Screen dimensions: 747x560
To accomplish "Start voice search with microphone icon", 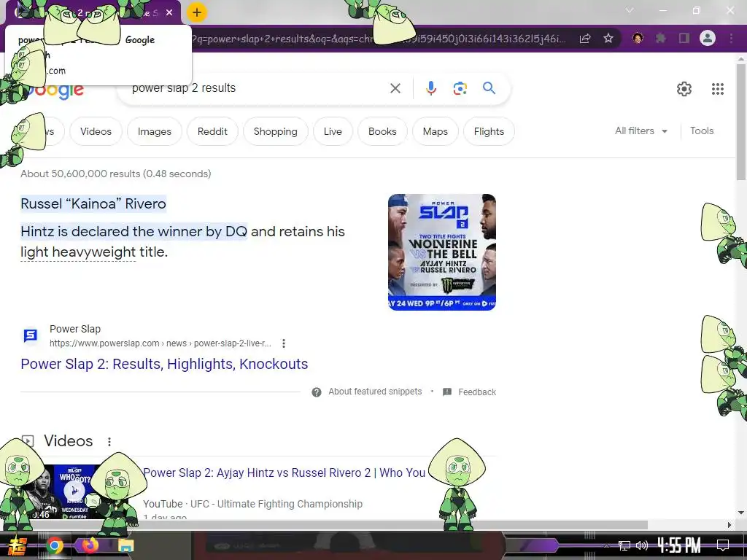I will point(430,88).
